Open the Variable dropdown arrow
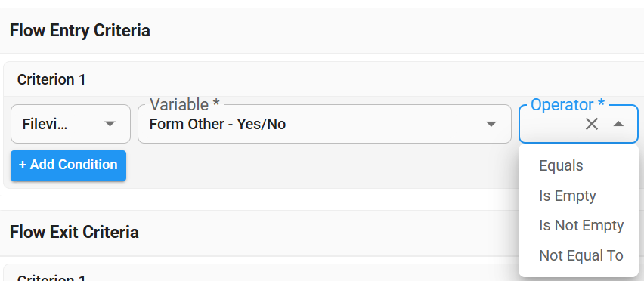The image size is (644, 281). (x=491, y=124)
